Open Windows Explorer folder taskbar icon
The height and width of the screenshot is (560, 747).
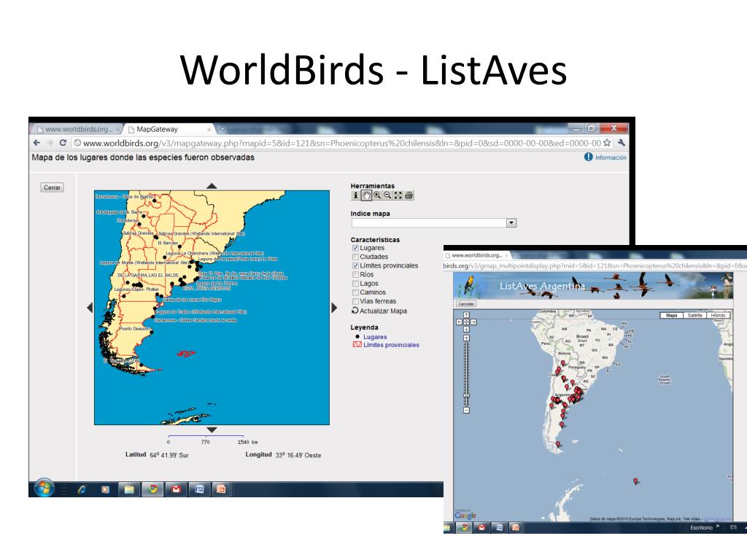129,489
